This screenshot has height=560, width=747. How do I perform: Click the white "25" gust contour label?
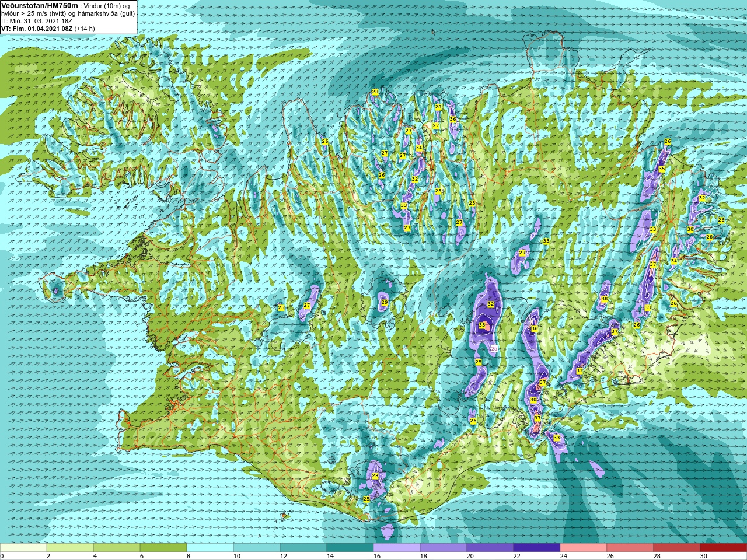[x=494, y=348]
